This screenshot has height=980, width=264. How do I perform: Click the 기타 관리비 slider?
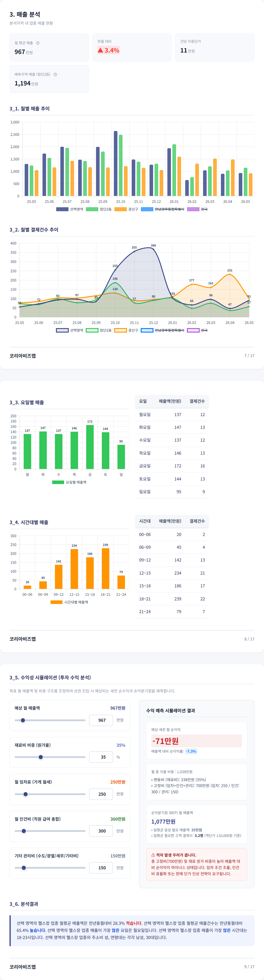coord(50,868)
